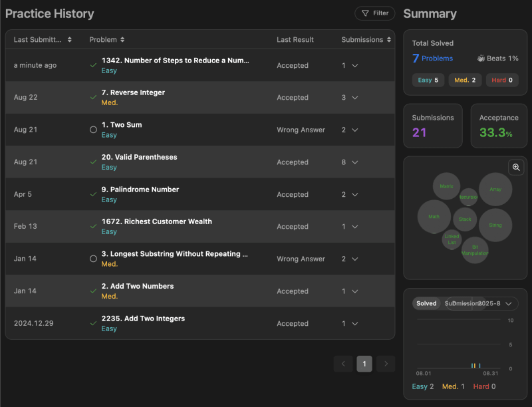Click the green checkmark for Palindrome Number
Viewport: 532px width, 407px height.
point(93,194)
